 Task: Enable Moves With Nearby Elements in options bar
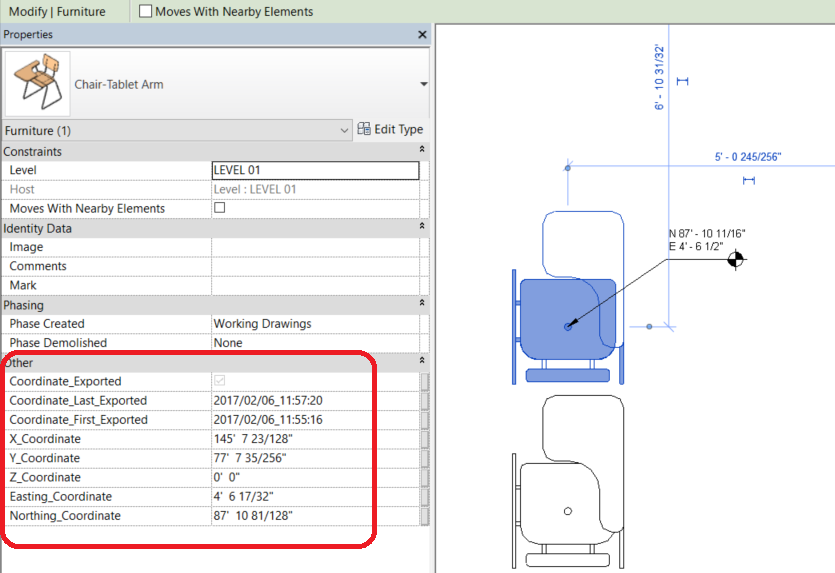click(x=146, y=12)
